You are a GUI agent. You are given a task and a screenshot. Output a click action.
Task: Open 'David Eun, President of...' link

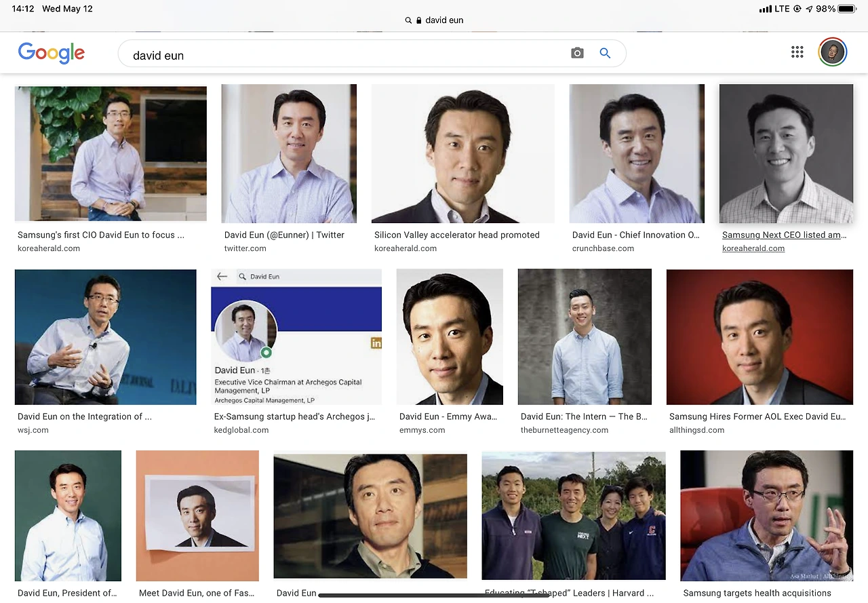tap(67, 594)
